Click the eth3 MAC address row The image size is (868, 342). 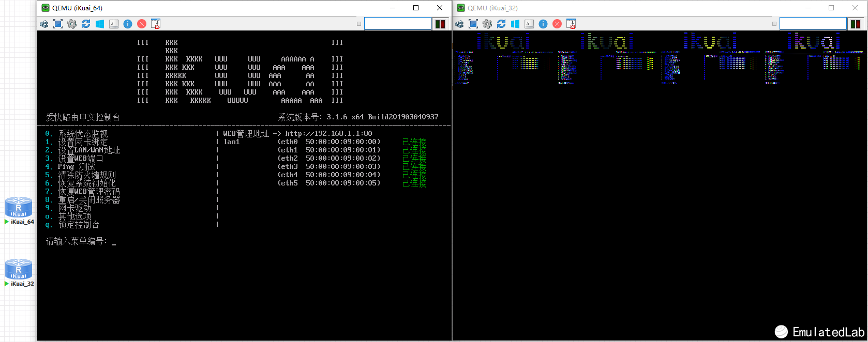(329, 167)
